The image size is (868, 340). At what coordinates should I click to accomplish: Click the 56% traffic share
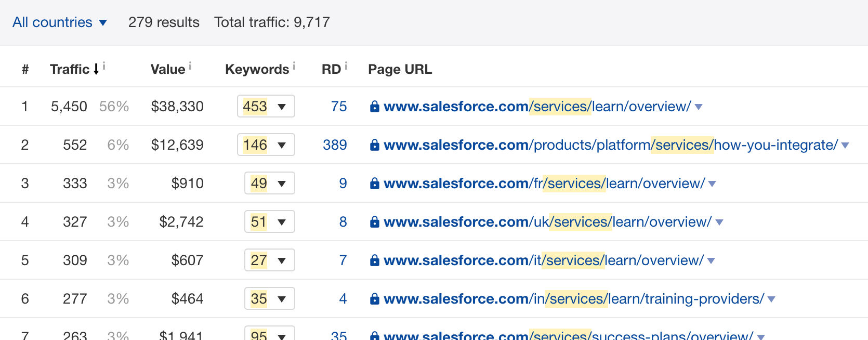pyautogui.click(x=114, y=107)
